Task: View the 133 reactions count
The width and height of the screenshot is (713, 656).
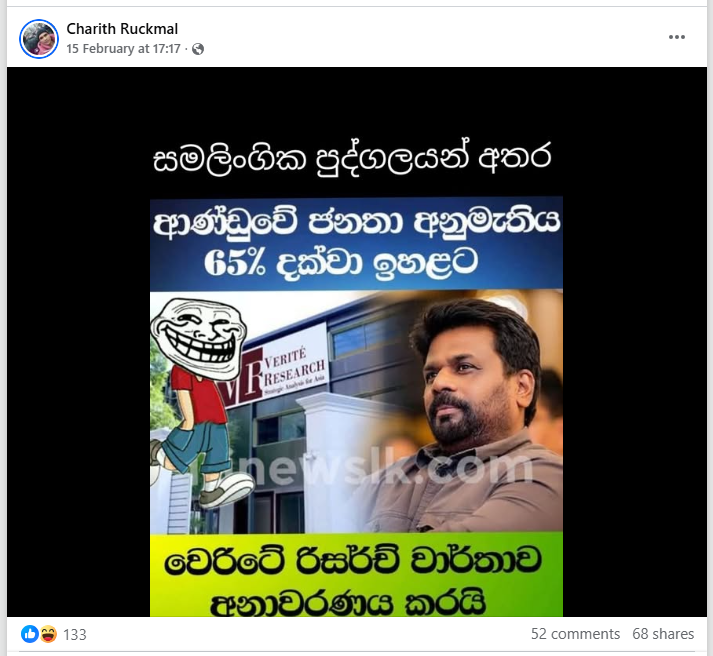Action: click(75, 634)
